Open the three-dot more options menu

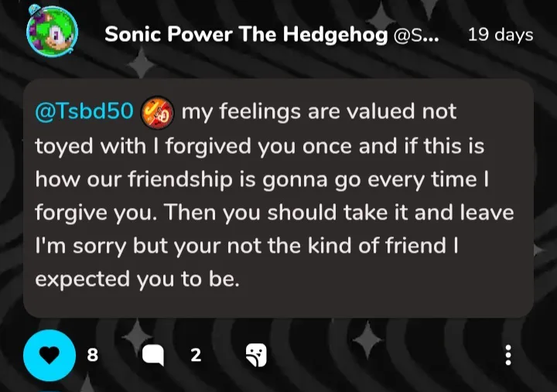click(508, 355)
